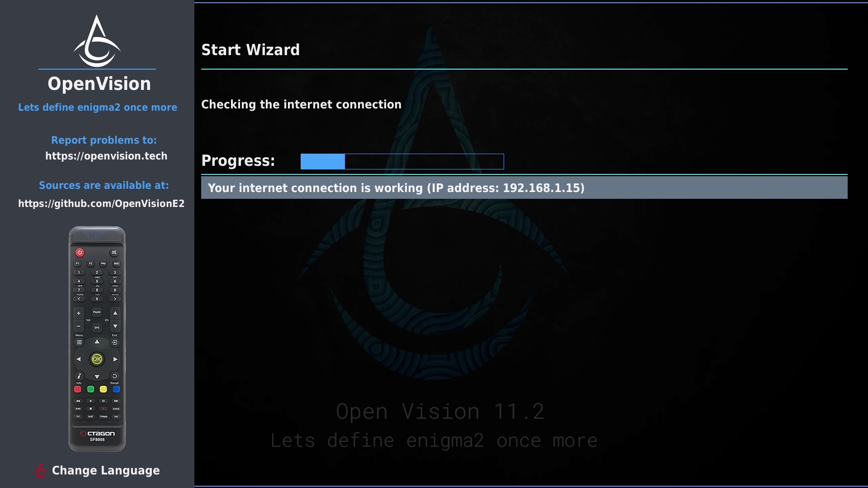
Task: Click the Playlist button on remote
Action: 97,312
